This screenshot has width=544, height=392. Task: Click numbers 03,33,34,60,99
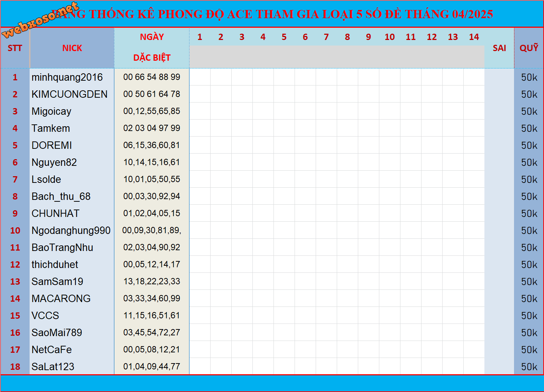[152, 298]
